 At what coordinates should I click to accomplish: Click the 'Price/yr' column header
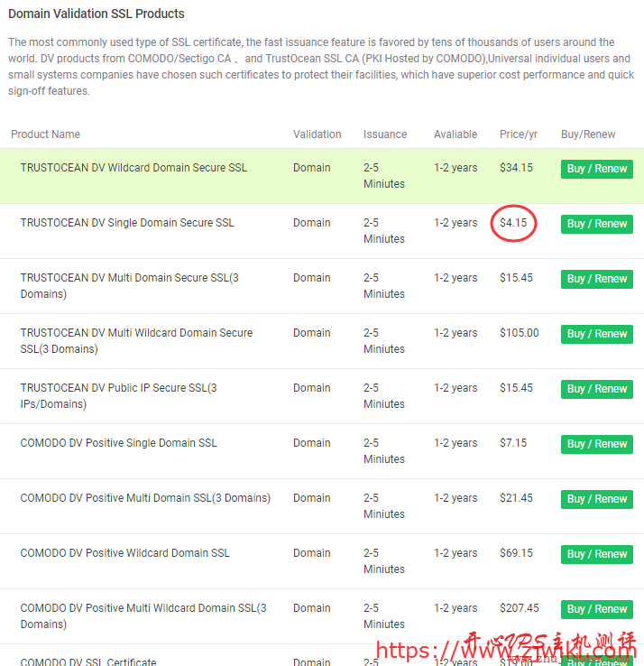(x=518, y=134)
